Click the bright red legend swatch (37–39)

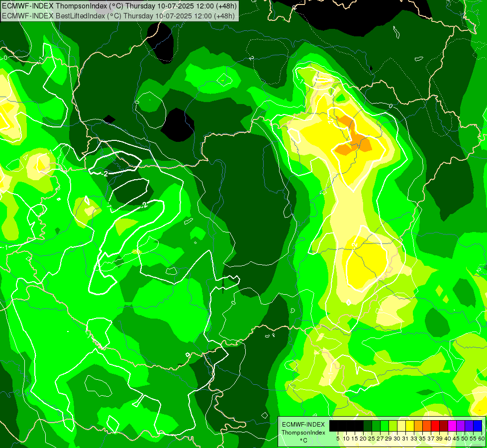[x=435, y=426]
